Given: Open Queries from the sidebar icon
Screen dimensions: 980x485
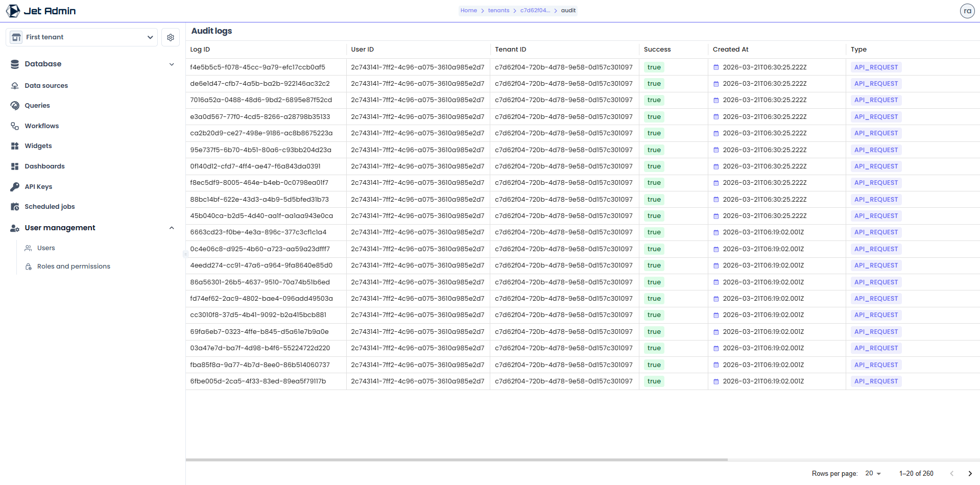Looking at the screenshot, I should 14,105.
